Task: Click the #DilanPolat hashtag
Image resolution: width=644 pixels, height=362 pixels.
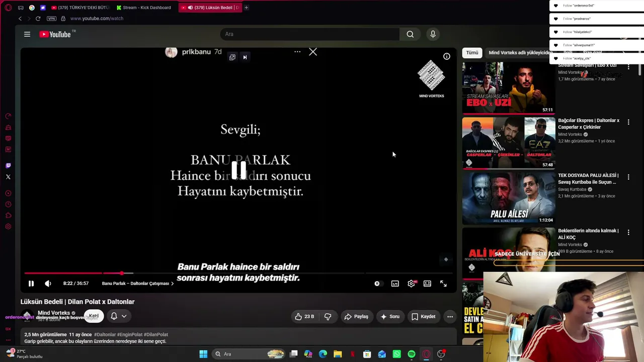Action: coord(156,334)
